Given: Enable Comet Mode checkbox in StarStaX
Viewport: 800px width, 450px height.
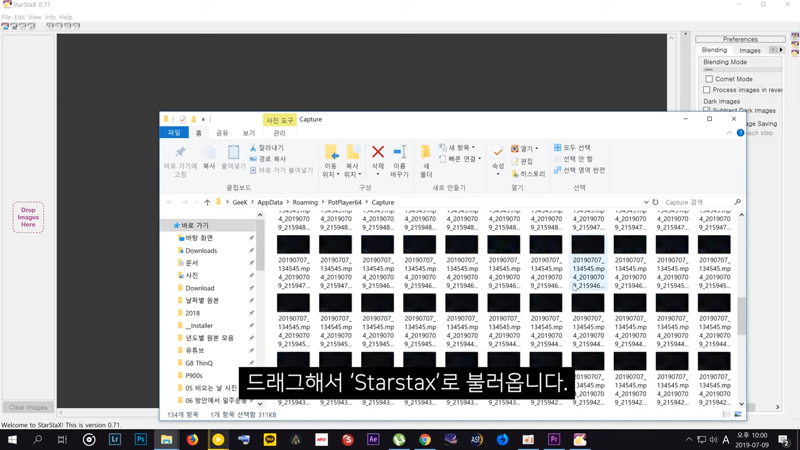Looking at the screenshot, I should pos(709,79).
